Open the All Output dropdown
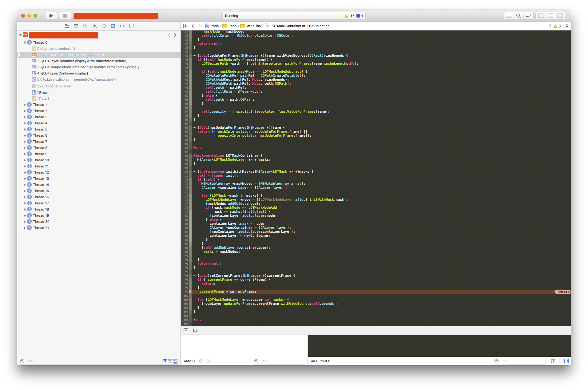 pyautogui.click(x=320, y=361)
